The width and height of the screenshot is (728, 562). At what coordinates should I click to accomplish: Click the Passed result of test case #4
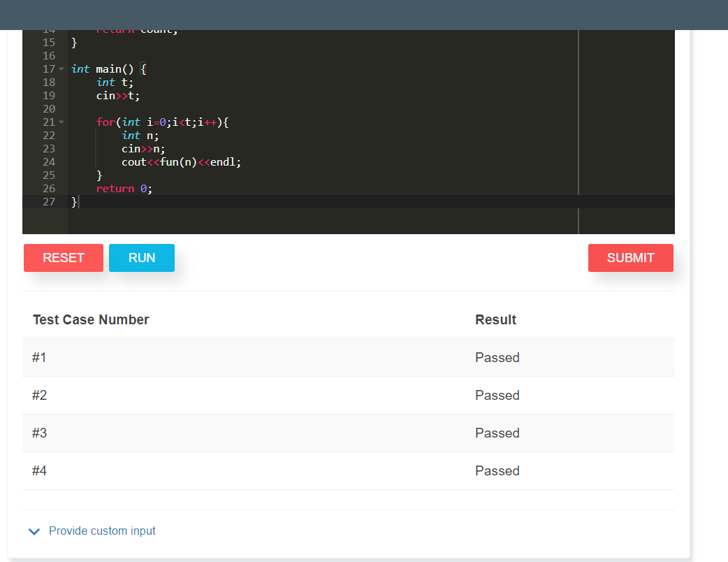[x=497, y=471]
